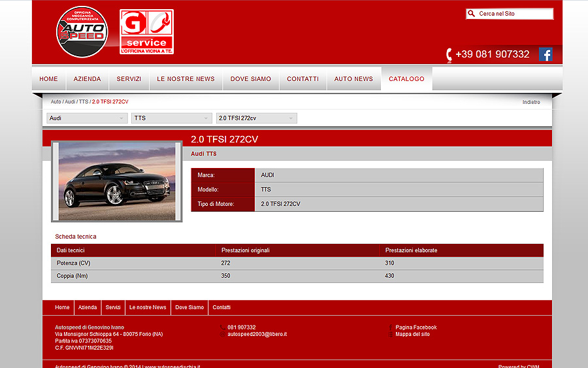The image size is (588, 368).
Task: Open the AUTO NEWS menu item
Action: tap(353, 79)
